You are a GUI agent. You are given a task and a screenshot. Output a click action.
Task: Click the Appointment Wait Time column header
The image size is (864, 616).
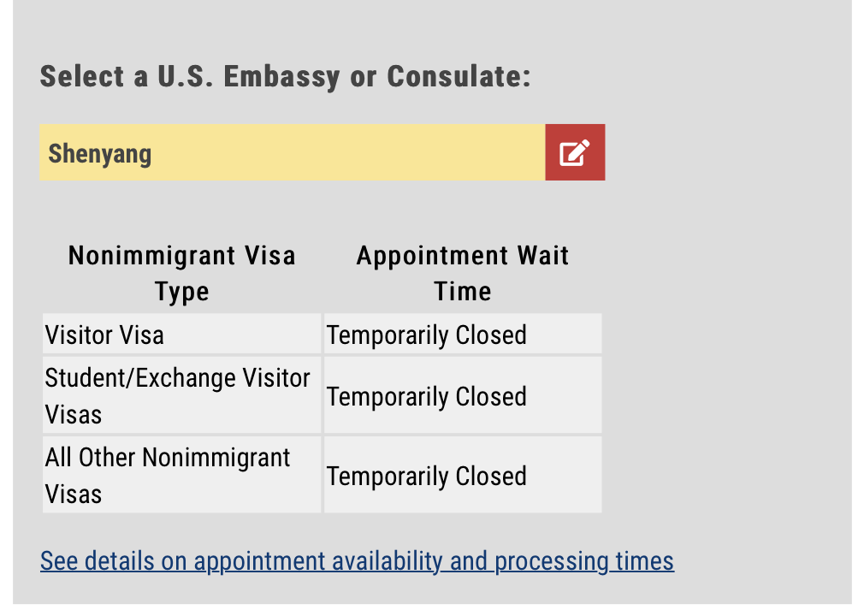pos(463,273)
